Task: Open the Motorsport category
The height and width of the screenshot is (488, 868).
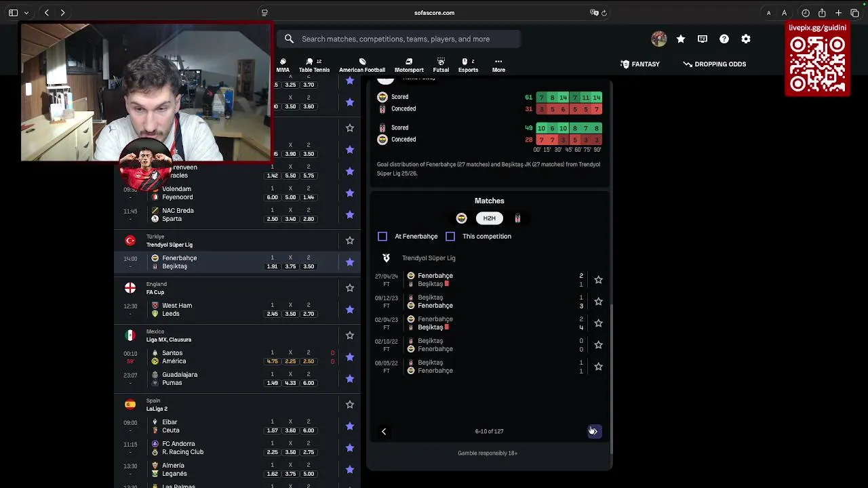Action: (x=409, y=65)
